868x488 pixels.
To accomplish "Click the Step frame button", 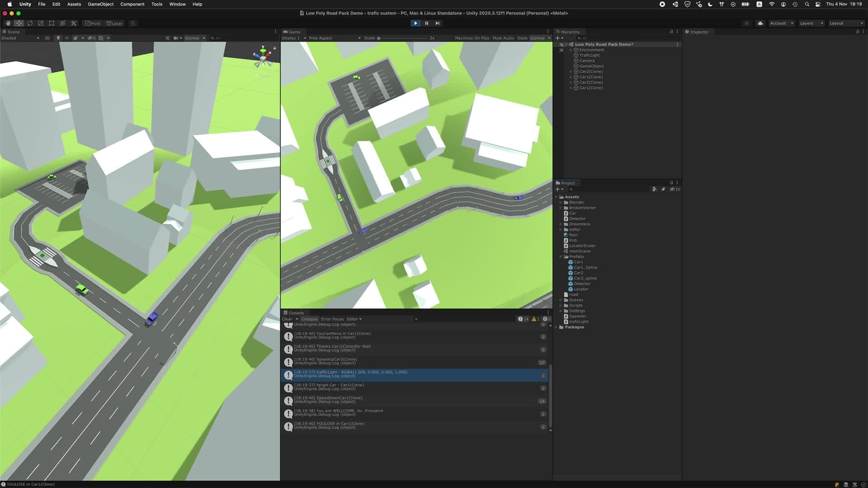I will coord(437,23).
